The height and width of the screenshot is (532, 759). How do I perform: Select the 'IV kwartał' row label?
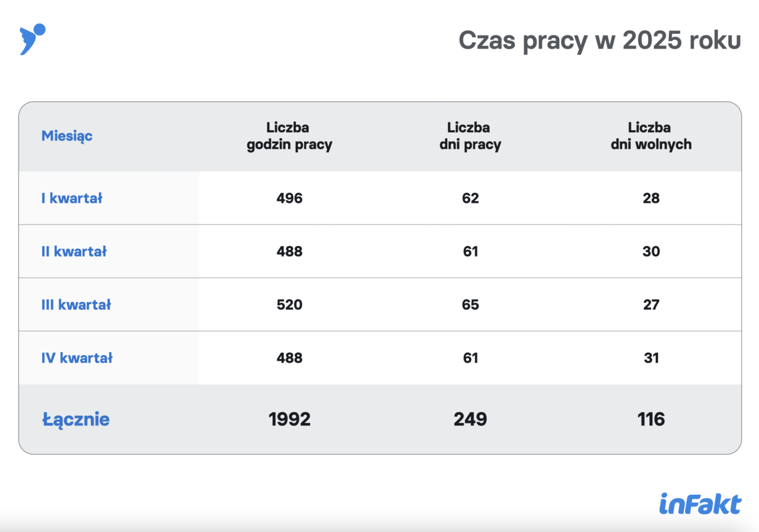point(77,358)
